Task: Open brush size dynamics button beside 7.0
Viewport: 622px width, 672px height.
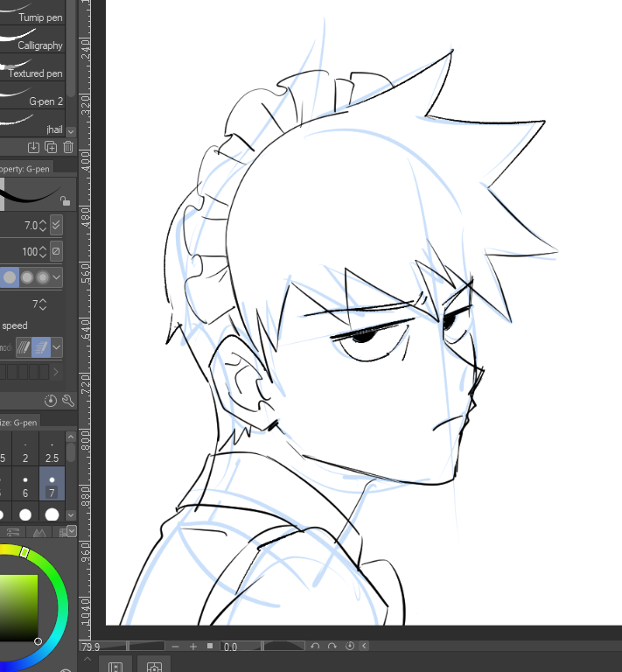Action: (56, 225)
